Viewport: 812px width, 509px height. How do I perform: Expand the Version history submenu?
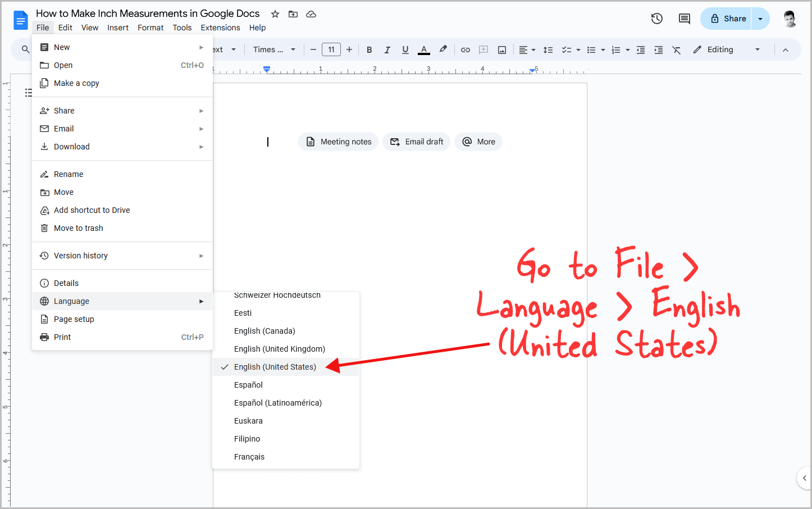[122, 256]
